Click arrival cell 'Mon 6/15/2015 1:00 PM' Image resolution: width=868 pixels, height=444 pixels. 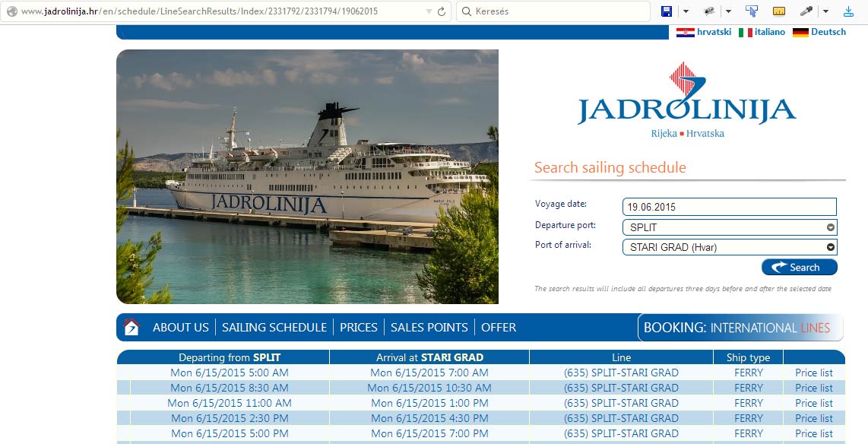429,403
